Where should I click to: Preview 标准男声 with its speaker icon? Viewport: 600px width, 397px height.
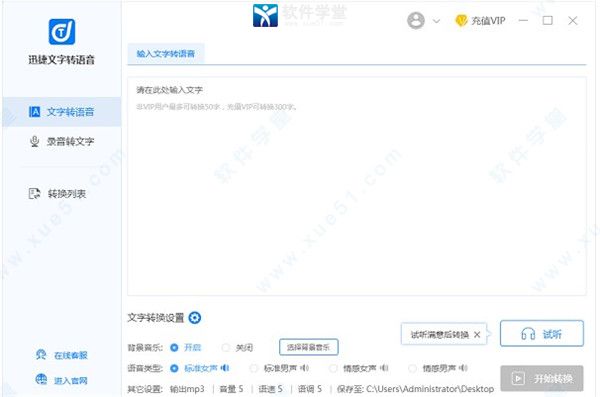pos(305,368)
